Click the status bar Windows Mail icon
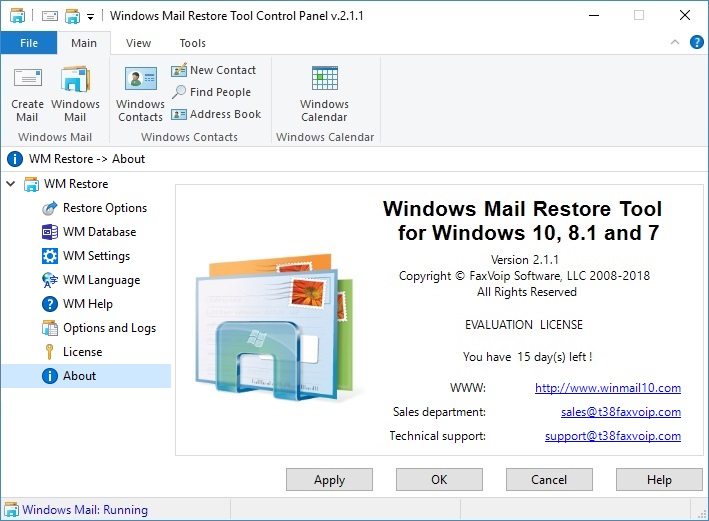This screenshot has width=709, height=521. click(x=11, y=510)
